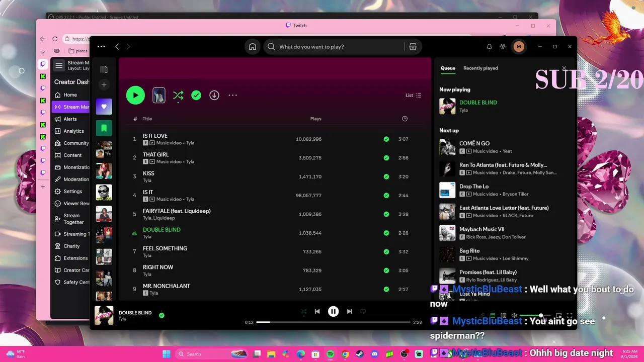Go forward in Spotify navigation
The width and height of the screenshot is (644, 362).
coord(128,47)
